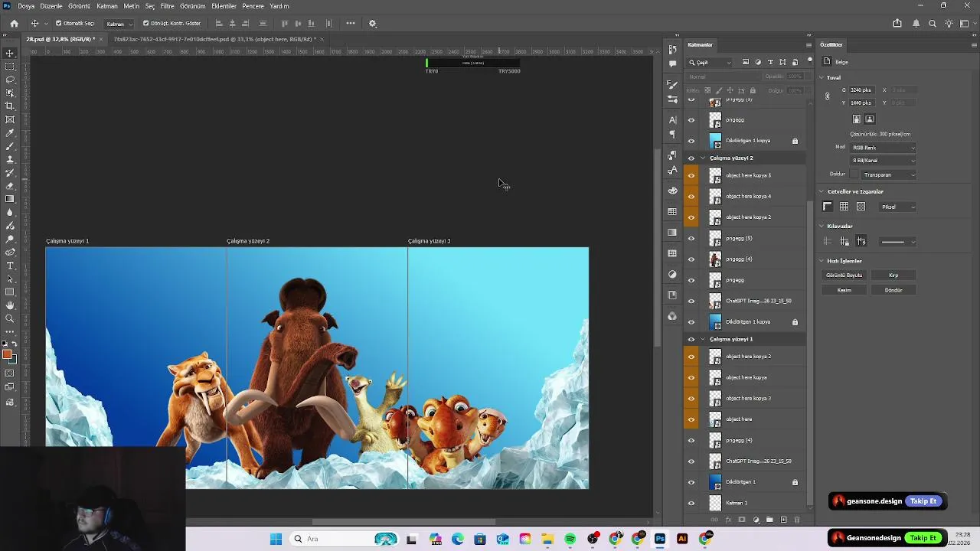
Task: Hide the object here kopya 4 layer
Action: (691, 196)
